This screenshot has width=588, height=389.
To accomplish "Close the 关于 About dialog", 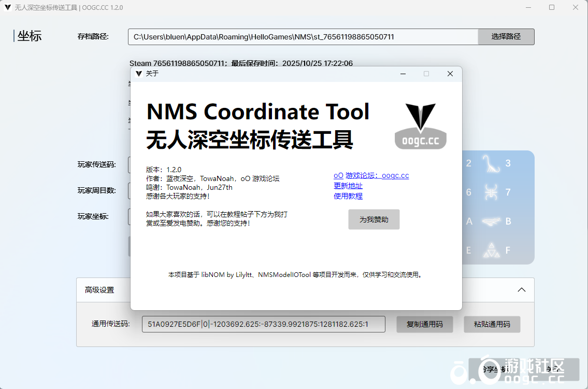I will [450, 74].
